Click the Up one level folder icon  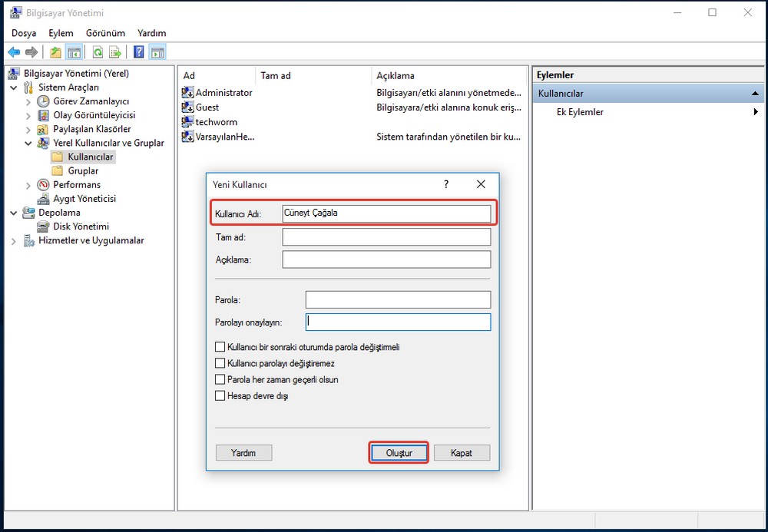point(55,52)
